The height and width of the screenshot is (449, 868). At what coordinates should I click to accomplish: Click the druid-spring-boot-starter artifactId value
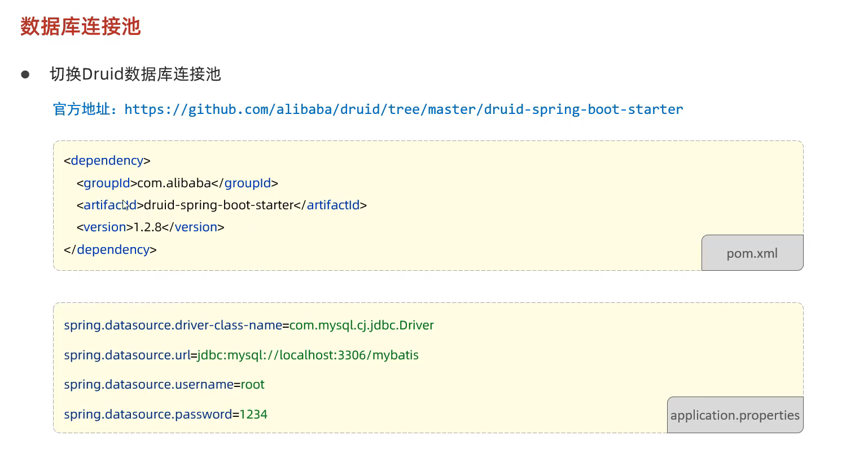[x=219, y=205]
